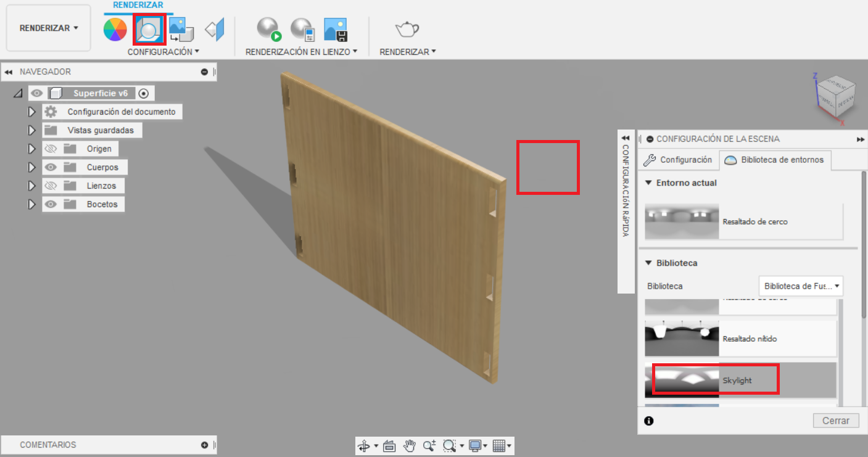
Task: Expand CONFIGURACIÓN RÁPIDA panel double arrows
Action: tap(626, 138)
